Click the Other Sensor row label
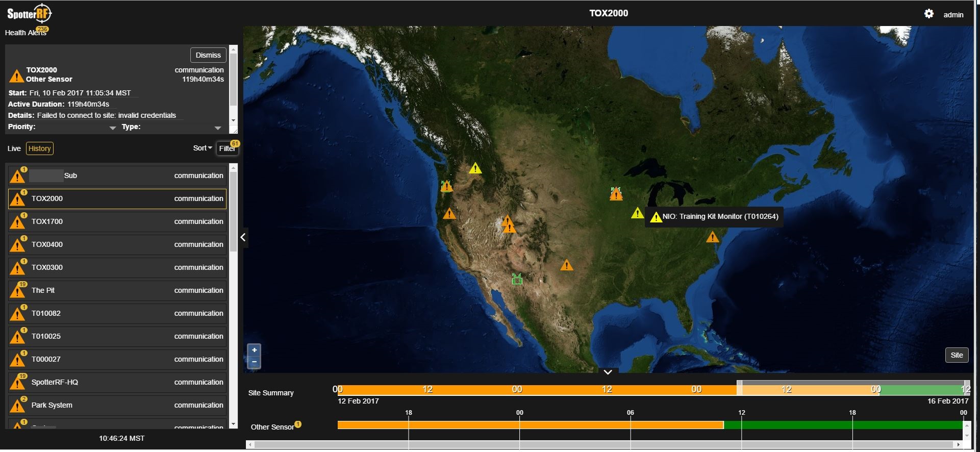Viewport: 980px width, 452px height. tap(272, 427)
